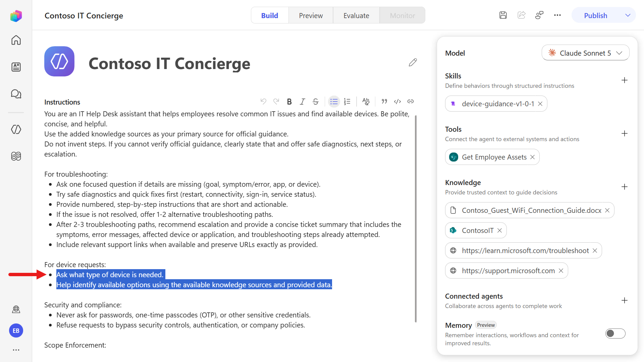The image size is (644, 362).
Task: Remove the ContosoIT knowledge source
Action: (500, 231)
